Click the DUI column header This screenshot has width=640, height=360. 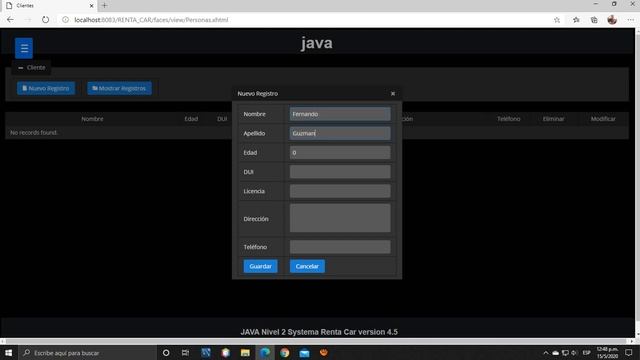222,119
